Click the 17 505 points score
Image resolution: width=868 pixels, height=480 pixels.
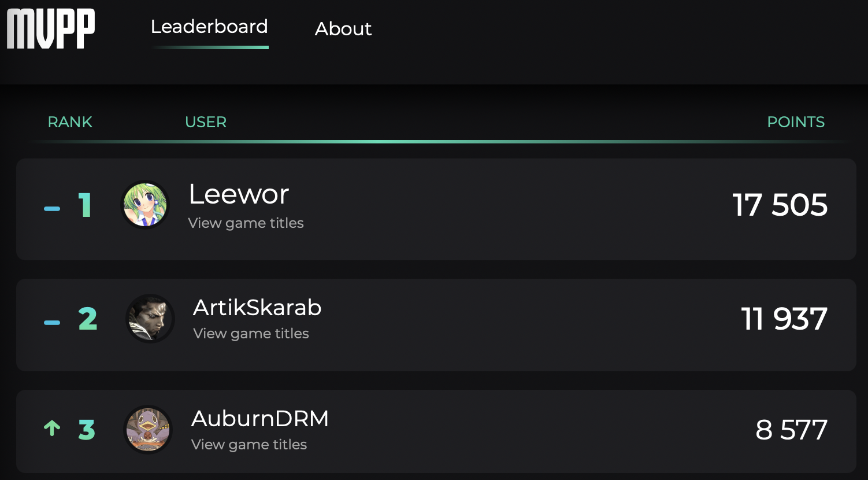pyautogui.click(x=780, y=205)
